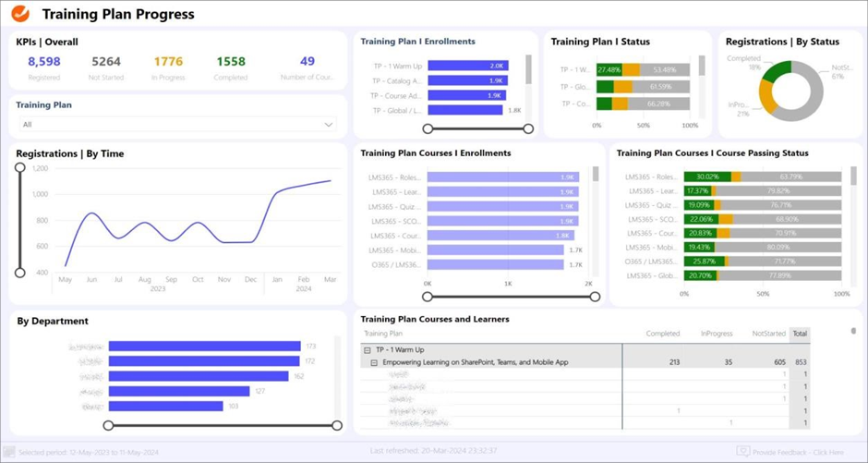Click the 1776 In Progress KPI value
This screenshot has height=463, width=868.
point(168,62)
